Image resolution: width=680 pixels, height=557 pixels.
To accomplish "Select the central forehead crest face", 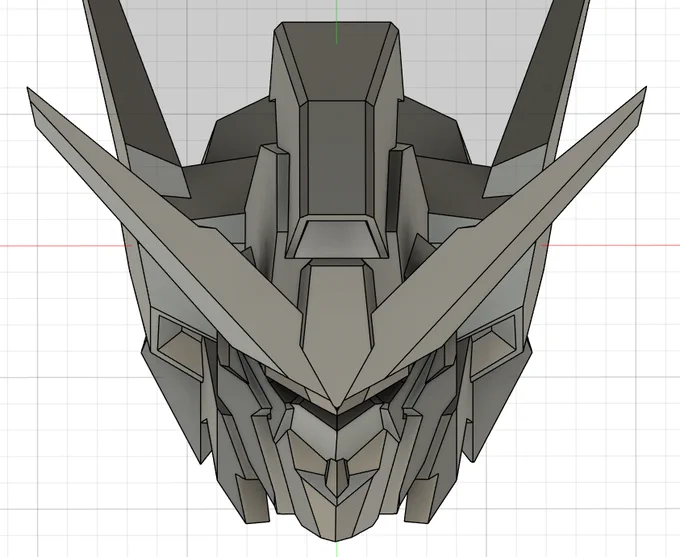I will [x=337, y=323].
